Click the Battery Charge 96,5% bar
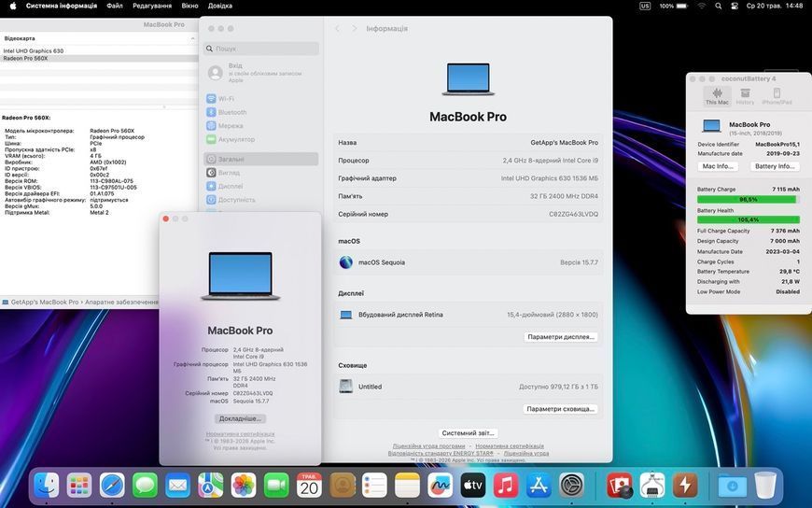The width and height of the screenshot is (812, 508). [749, 200]
